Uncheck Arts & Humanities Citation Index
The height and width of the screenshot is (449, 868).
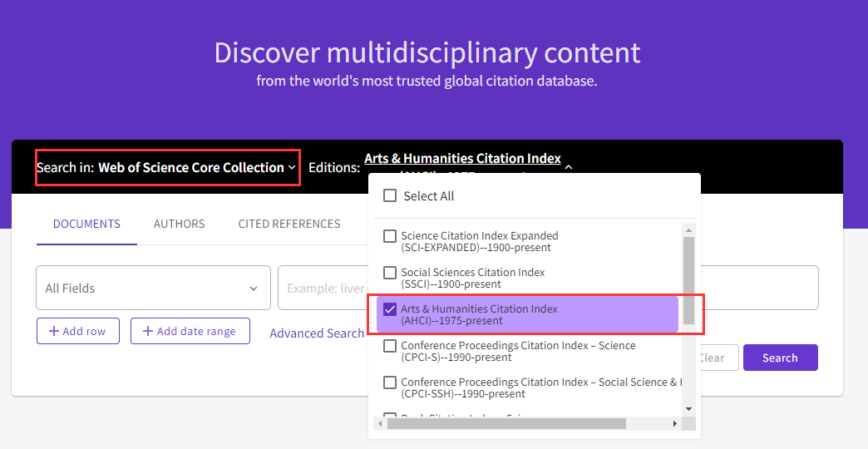(389, 309)
